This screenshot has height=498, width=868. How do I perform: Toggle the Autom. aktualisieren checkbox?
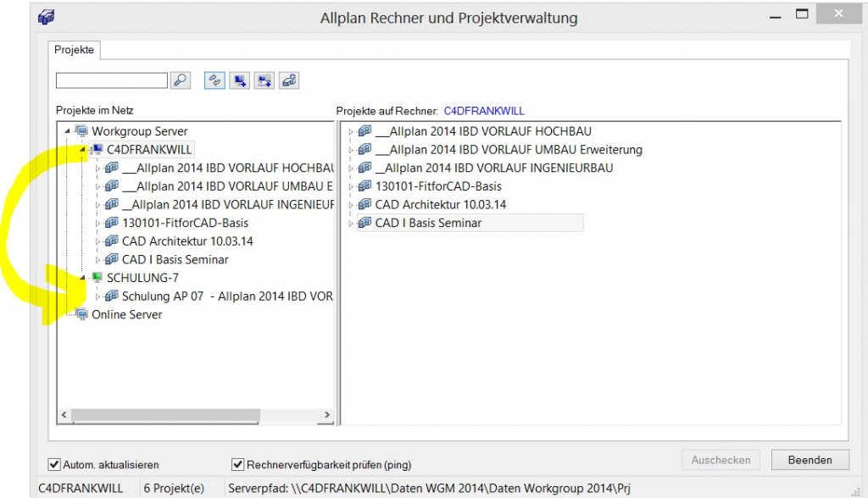pos(55,464)
